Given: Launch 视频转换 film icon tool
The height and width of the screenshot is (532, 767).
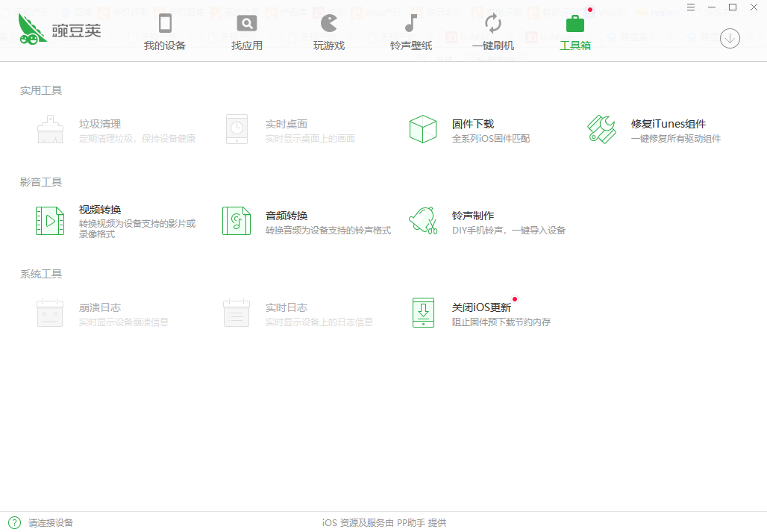Looking at the screenshot, I should [50, 221].
